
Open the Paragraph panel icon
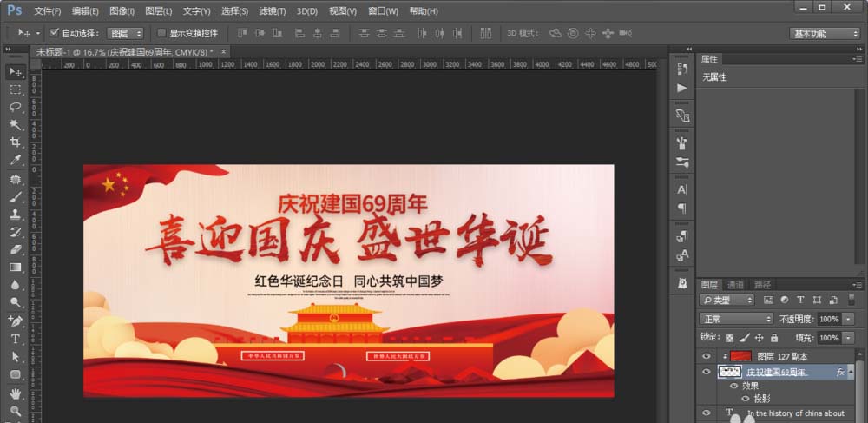pyautogui.click(x=682, y=208)
